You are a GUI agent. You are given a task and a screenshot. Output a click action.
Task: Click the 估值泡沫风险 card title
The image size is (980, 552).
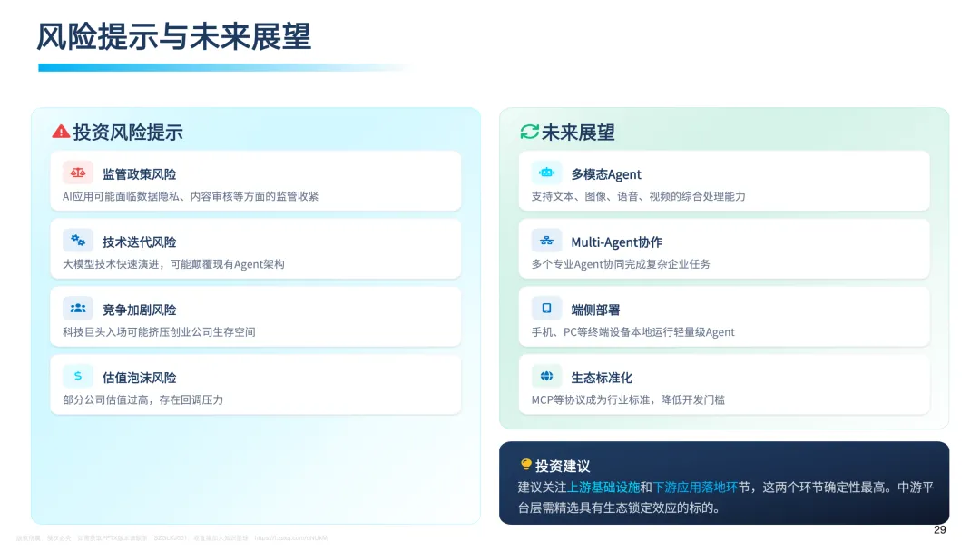pyautogui.click(x=140, y=378)
